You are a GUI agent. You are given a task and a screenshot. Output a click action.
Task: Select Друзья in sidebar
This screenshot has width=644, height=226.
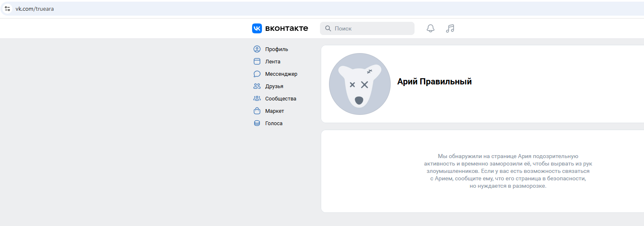tap(274, 86)
